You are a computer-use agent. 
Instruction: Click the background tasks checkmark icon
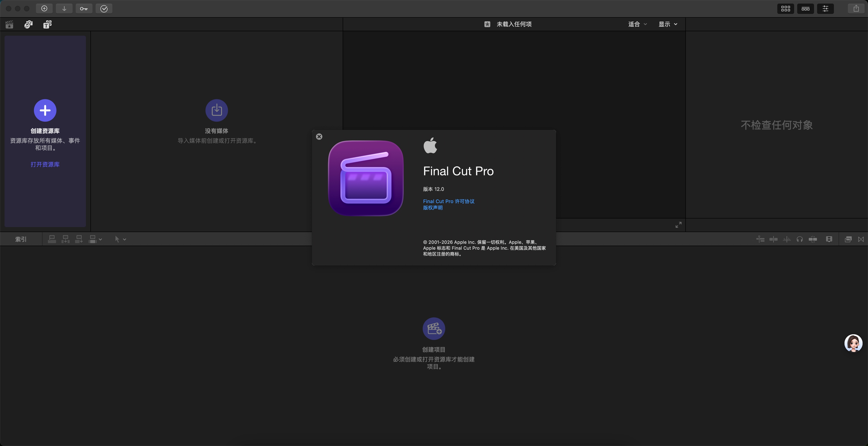(x=104, y=9)
